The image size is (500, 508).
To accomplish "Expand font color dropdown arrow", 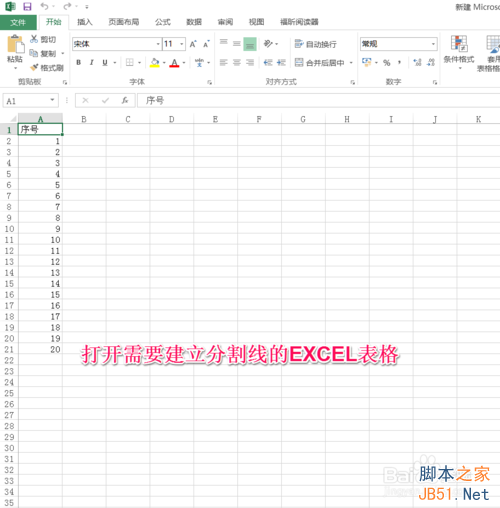I will point(184,62).
